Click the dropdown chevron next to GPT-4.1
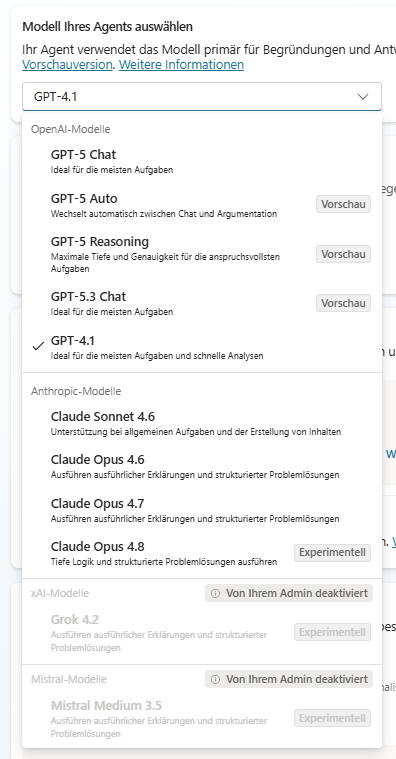Viewport: 396px width, 759px height. coord(363,97)
